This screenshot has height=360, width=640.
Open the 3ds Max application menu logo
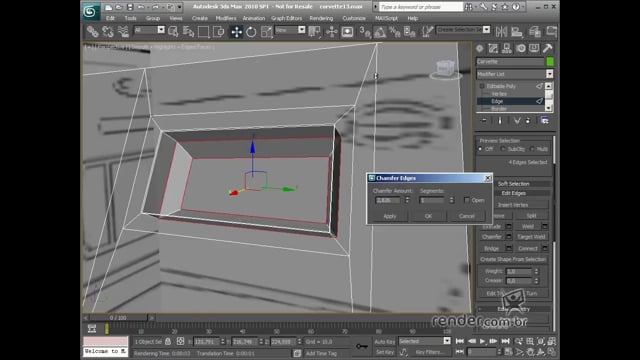pyautogui.click(x=90, y=11)
